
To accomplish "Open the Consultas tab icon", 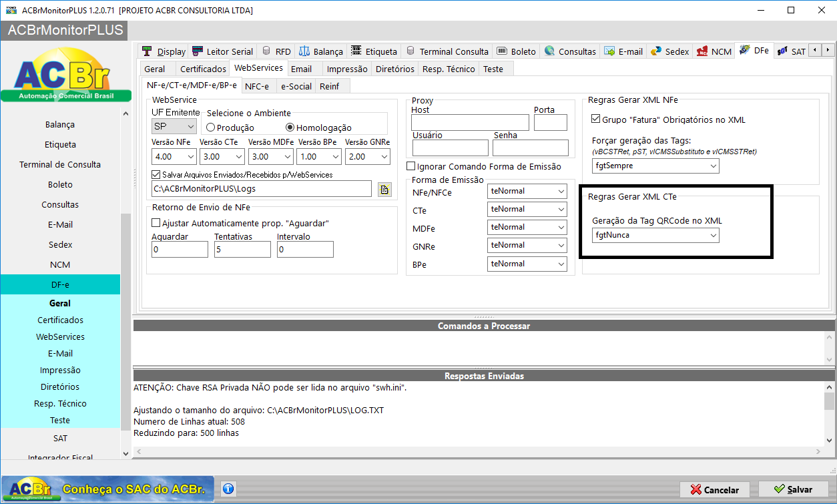I will 550,51.
